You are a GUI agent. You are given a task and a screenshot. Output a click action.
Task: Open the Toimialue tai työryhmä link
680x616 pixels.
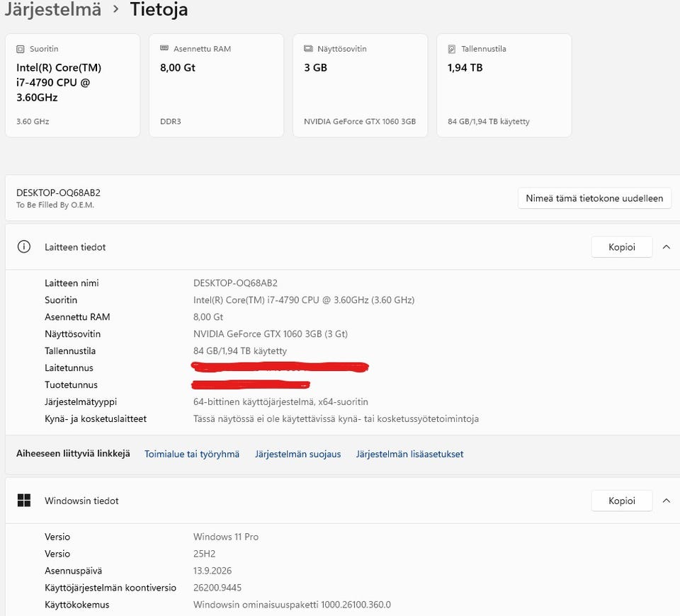click(x=192, y=454)
